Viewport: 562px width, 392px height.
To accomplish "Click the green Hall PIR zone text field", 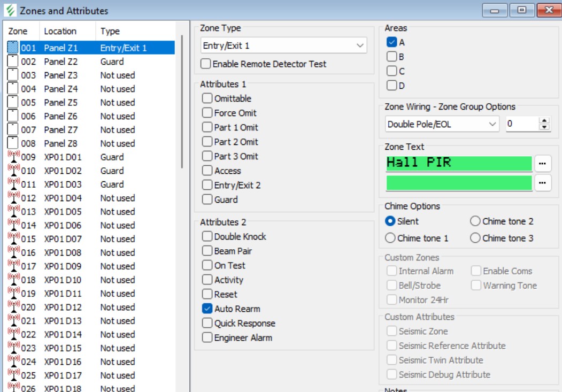I will pos(458,163).
